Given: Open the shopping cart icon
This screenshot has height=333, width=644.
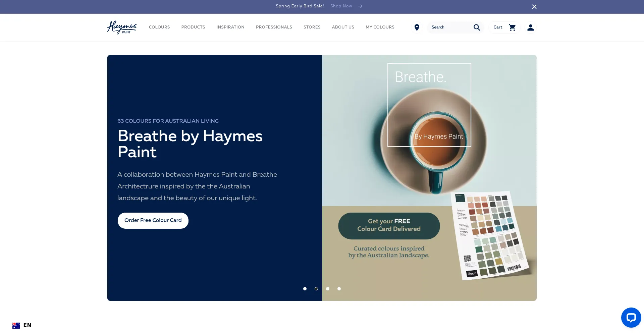Looking at the screenshot, I should tap(512, 27).
